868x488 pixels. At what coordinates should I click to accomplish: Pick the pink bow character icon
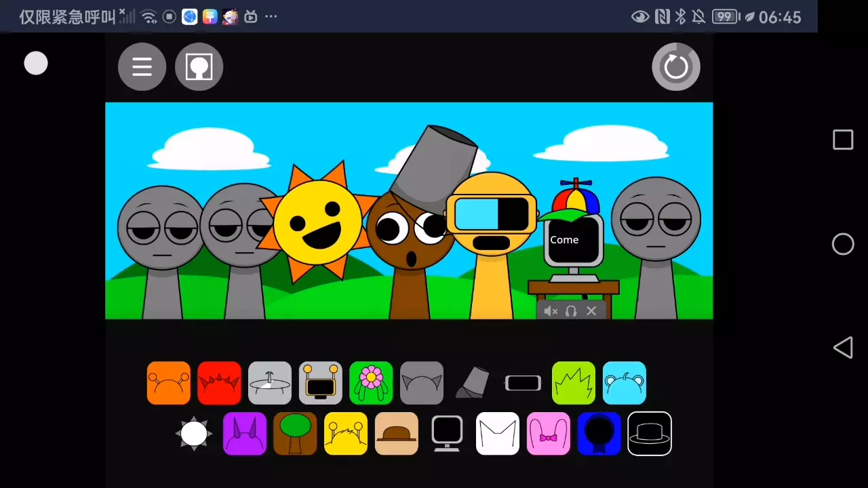point(549,434)
